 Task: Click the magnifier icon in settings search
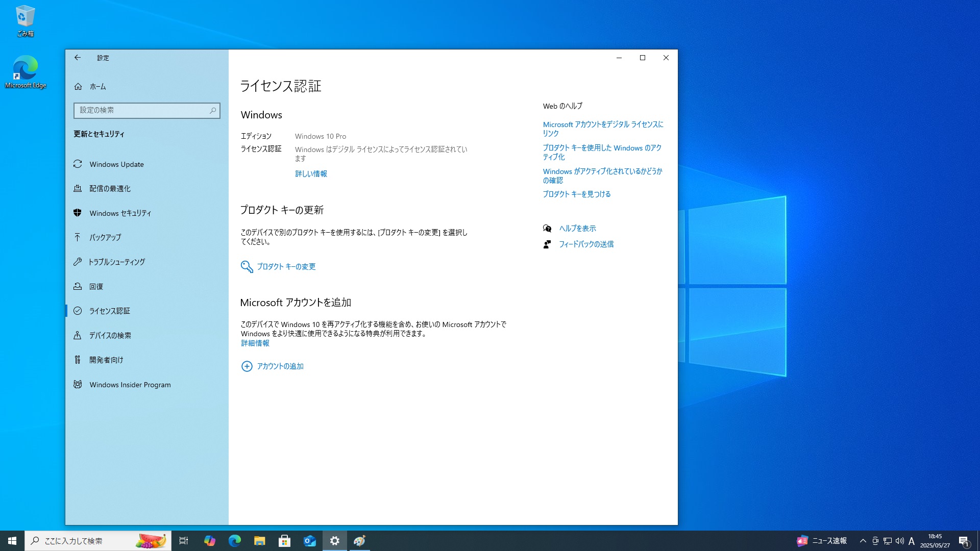213,110
